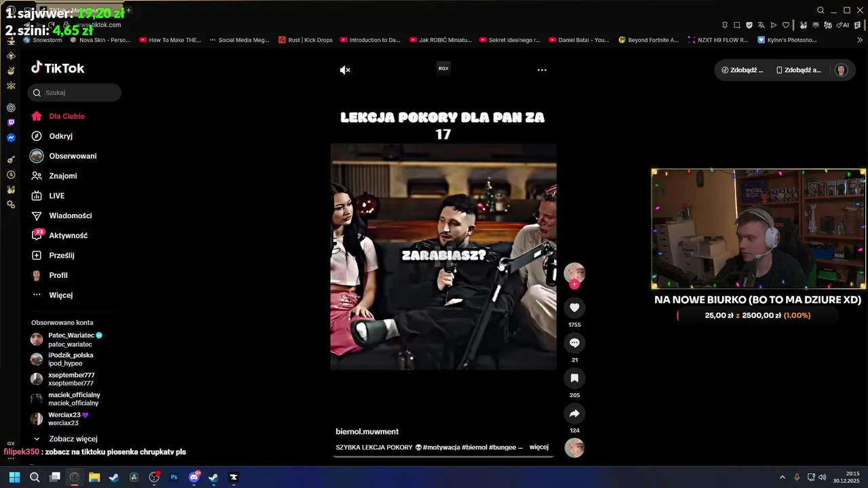The image size is (868, 488).
Task: Open Wiadomości messages
Action: click(x=61, y=216)
